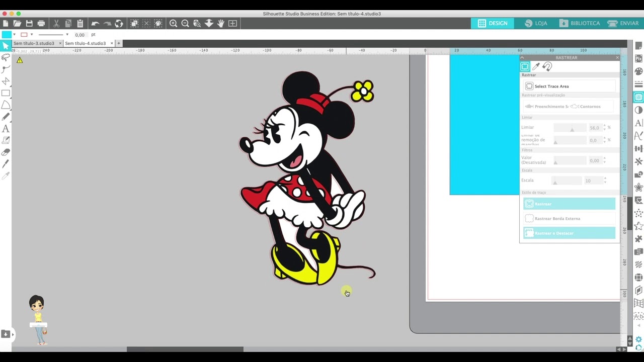The width and height of the screenshot is (644, 362).
Task: Click the Paste clipboard icon
Action: point(80,24)
